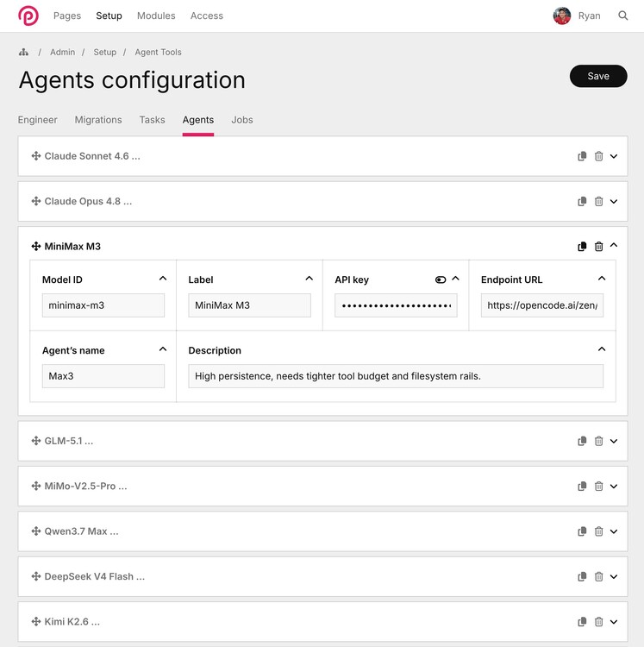Delete the Qwen3.7 Max item
This screenshot has height=647, width=644.
(598, 531)
